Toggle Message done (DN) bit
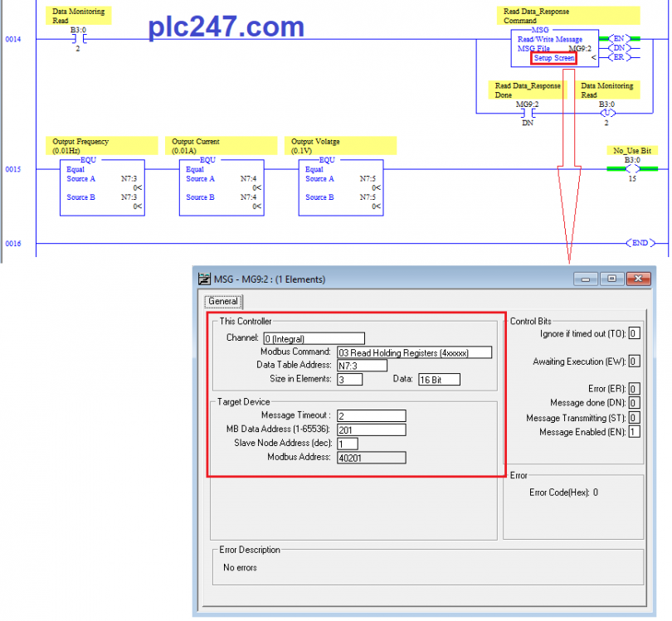This screenshot has width=672, height=621. (x=634, y=403)
